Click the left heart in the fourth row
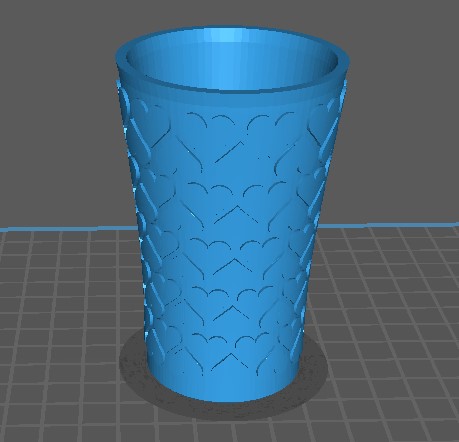This screenshot has width=459, height=442. click(x=212, y=307)
